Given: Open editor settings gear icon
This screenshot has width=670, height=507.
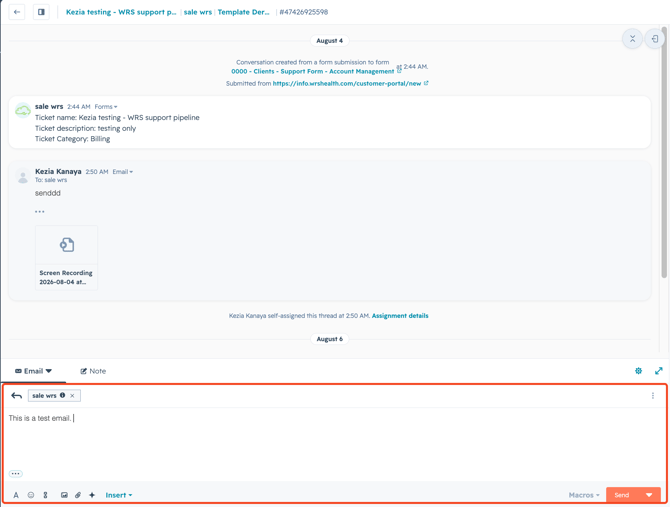Looking at the screenshot, I should click(x=638, y=371).
